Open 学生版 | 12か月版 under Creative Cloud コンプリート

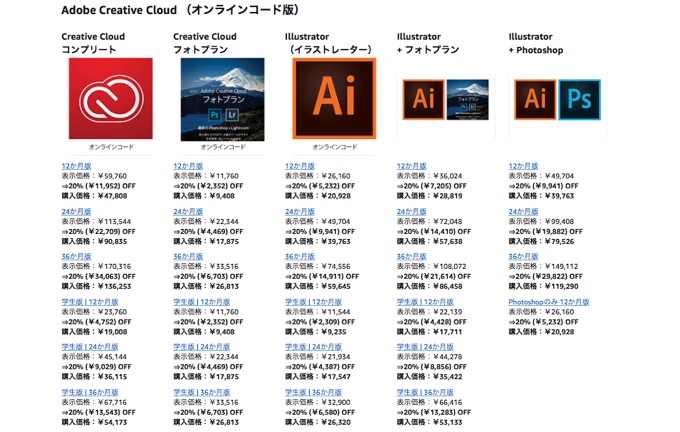90,302
